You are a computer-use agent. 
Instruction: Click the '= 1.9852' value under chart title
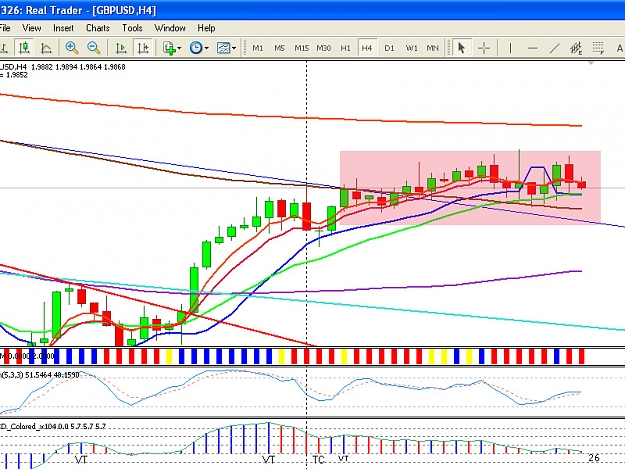(x=14, y=75)
